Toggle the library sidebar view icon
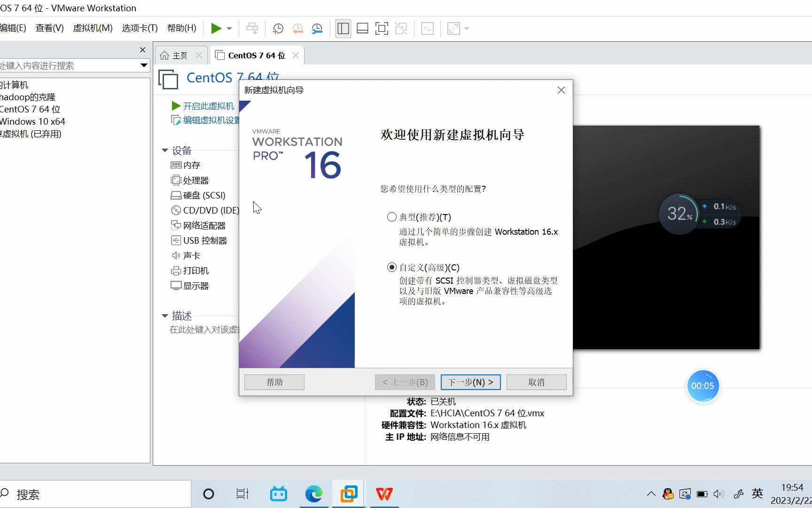The image size is (812, 508). [x=344, y=29]
